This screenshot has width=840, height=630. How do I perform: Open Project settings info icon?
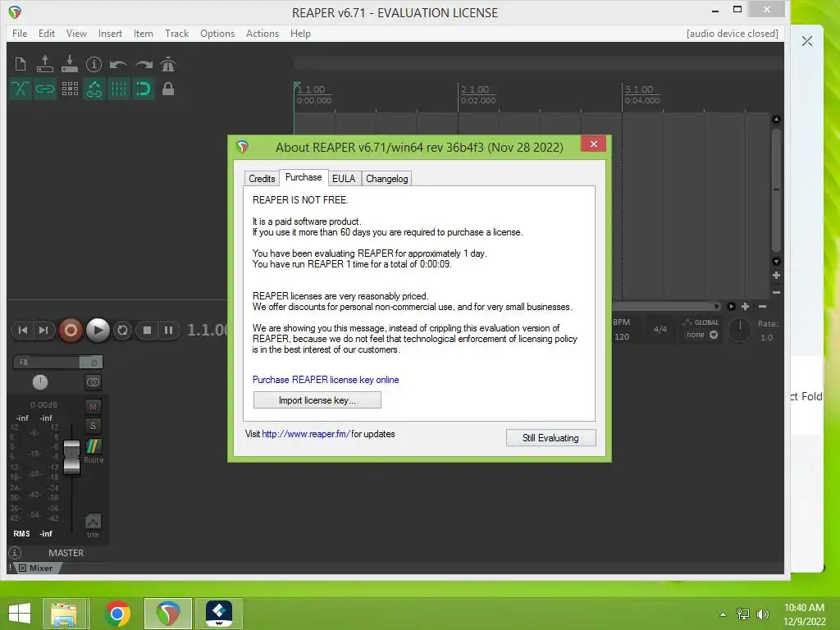click(x=94, y=64)
